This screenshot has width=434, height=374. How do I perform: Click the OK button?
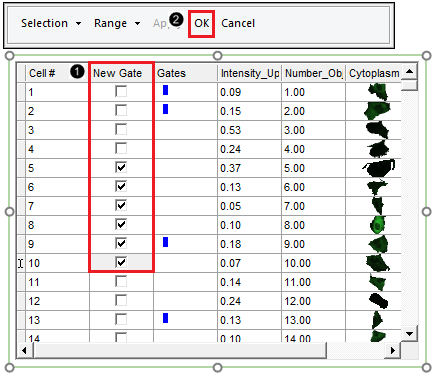(202, 23)
